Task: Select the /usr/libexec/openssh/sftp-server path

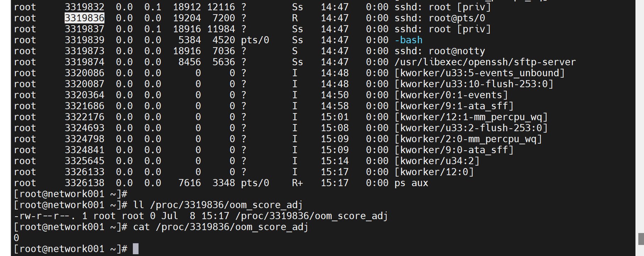Action: coord(485,62)
